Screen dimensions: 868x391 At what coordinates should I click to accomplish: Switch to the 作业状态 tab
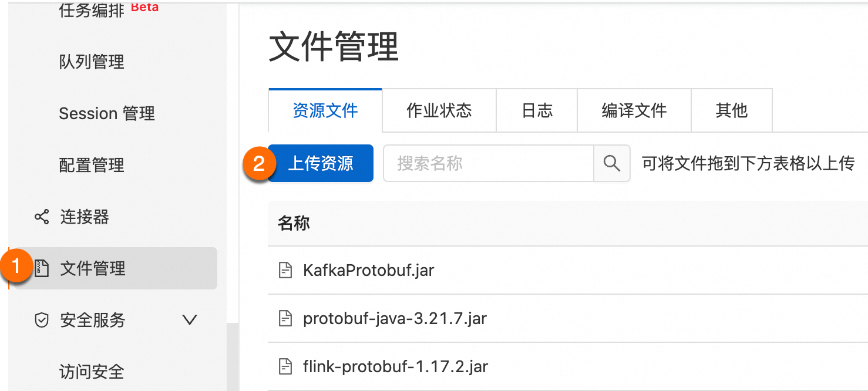tap(439, 110)
